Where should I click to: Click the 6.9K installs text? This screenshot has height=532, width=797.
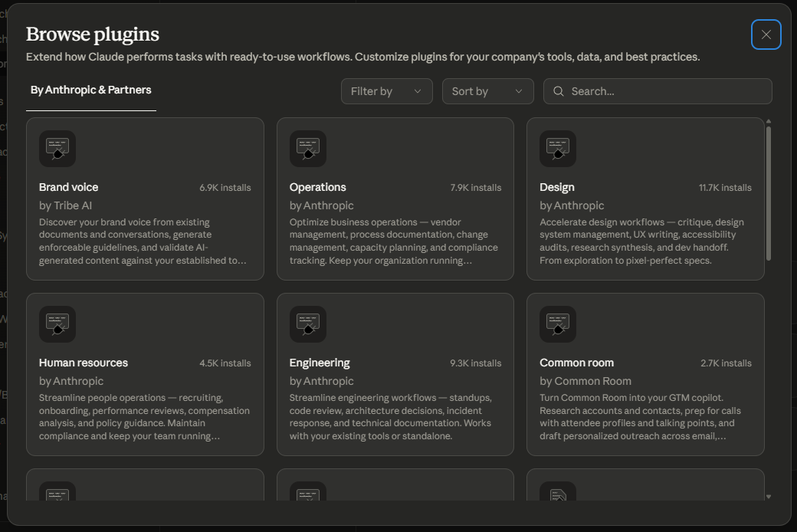tap(225, 188)
